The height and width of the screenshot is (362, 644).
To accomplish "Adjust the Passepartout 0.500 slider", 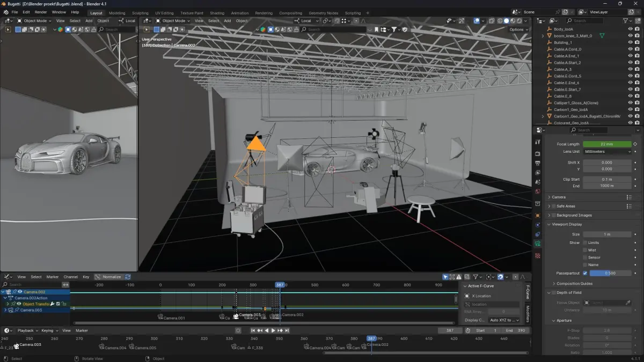I will 611,273.
